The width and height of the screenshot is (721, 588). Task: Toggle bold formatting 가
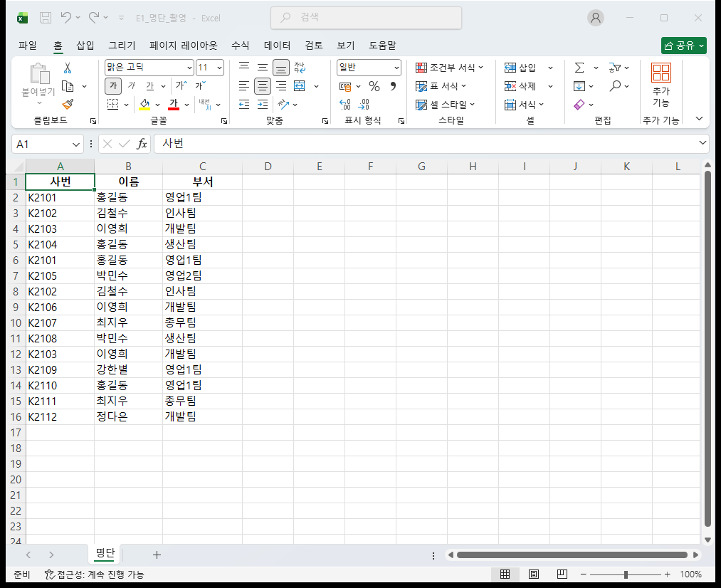(x=113, y=85)
